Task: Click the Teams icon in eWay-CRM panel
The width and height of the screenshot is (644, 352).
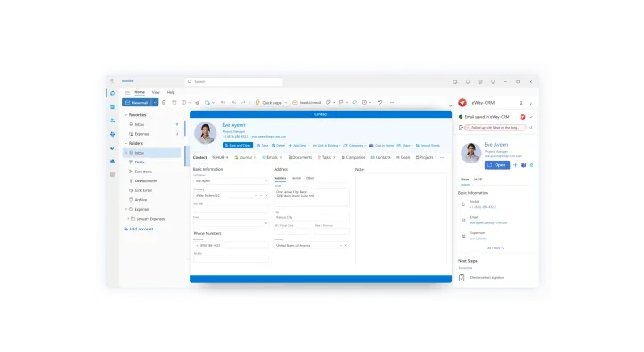Action: coord(523,165)
